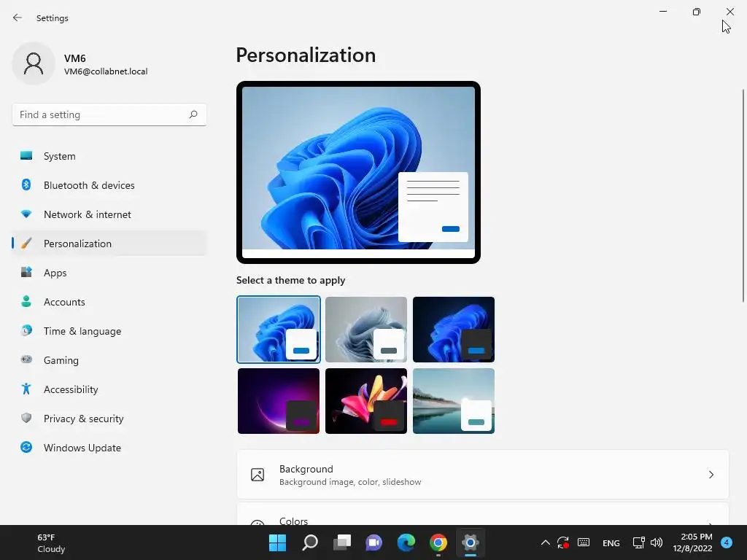Open the Colors settings row

(x=483, y=514)
